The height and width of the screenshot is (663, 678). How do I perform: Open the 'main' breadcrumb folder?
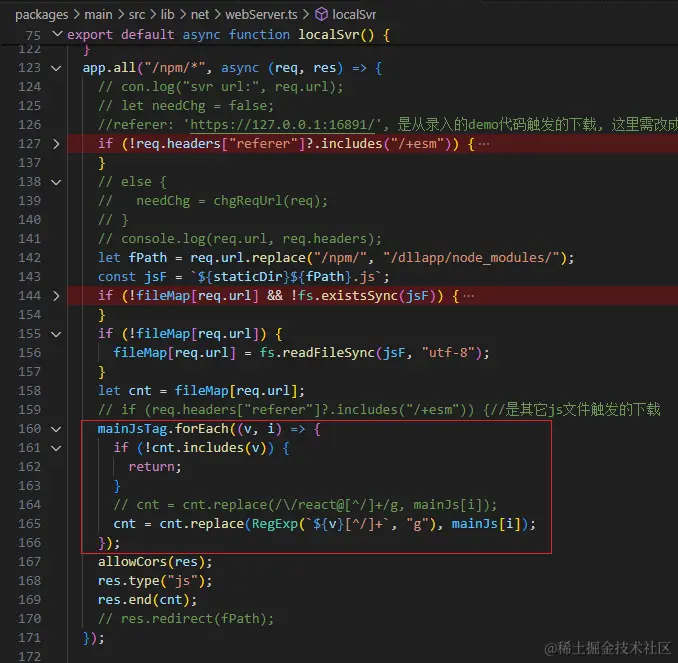point(98,15)
